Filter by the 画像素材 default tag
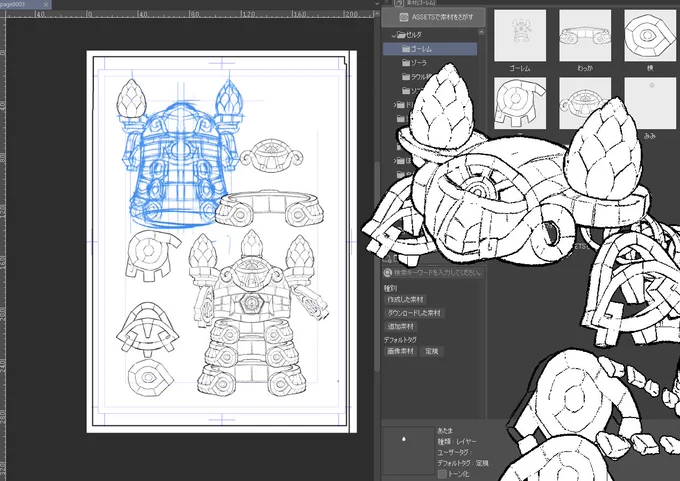The height and width of the screenshot is (481, 680). point(401,351)
